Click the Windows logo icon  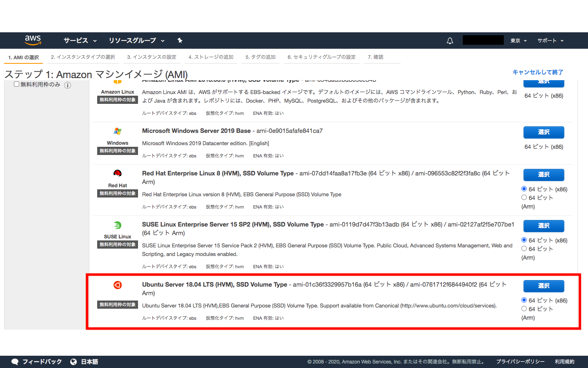coord(118,131)
